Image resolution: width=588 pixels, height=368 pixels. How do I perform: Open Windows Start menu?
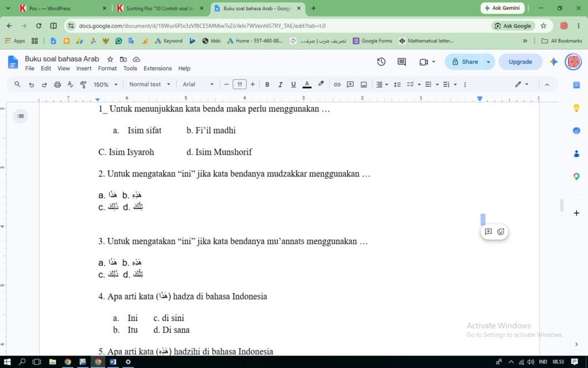7,362
